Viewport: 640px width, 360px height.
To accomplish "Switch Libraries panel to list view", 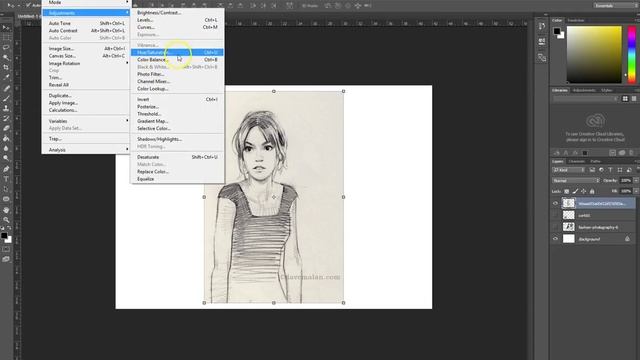I will [634, 99].
